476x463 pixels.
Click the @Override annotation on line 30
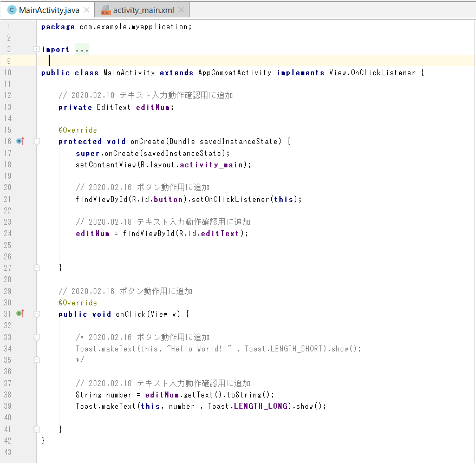pyautogui.click(x=78, y=303)
